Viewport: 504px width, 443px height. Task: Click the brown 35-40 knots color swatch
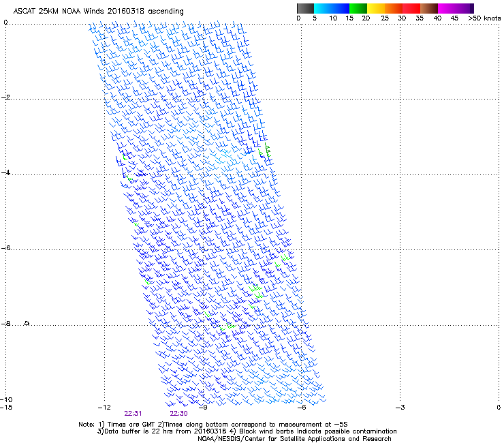click(x=429, y=8)
